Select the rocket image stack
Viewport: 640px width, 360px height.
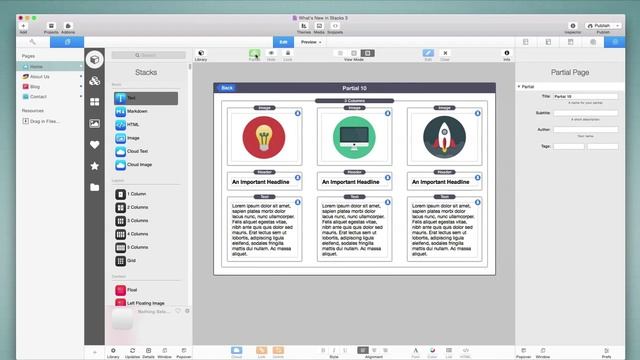coord(444,137)
